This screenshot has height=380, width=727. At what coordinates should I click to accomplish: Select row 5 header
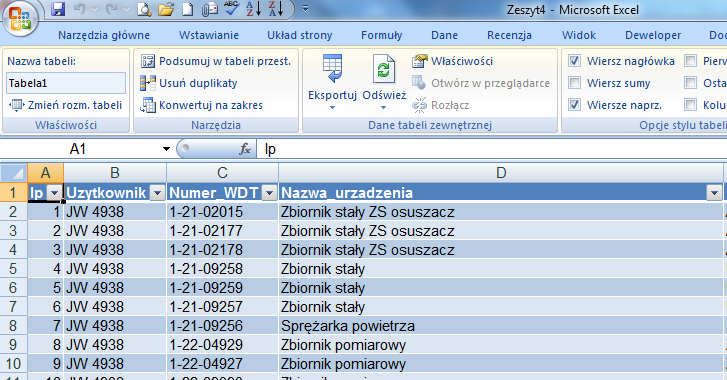coord(13,269)
